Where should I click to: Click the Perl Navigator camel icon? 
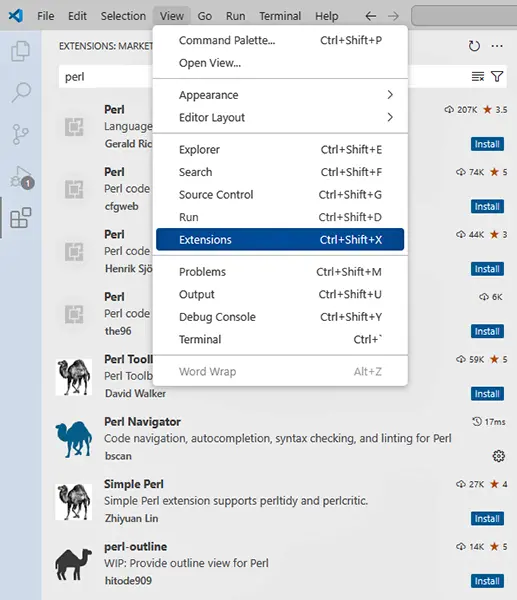73,439
